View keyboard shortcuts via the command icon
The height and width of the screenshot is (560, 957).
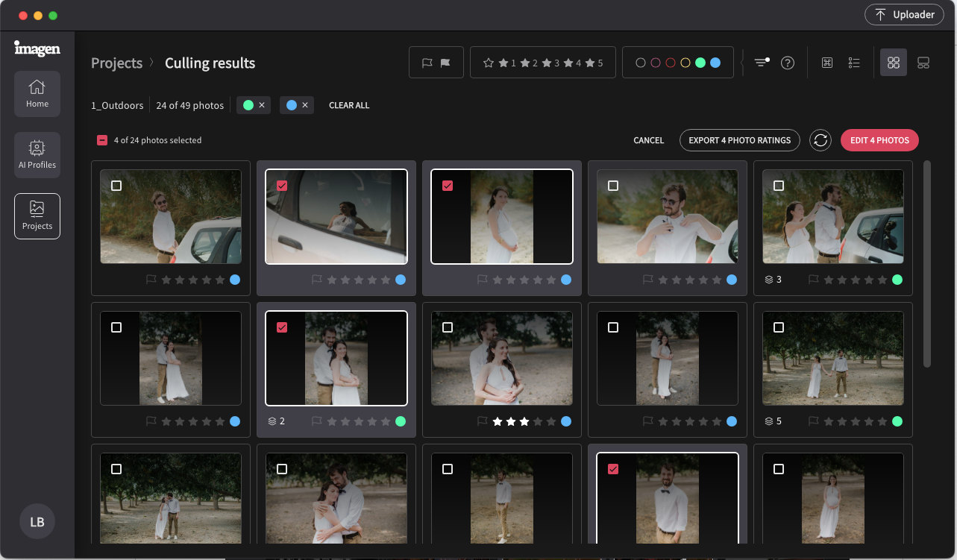coord(826,63)
